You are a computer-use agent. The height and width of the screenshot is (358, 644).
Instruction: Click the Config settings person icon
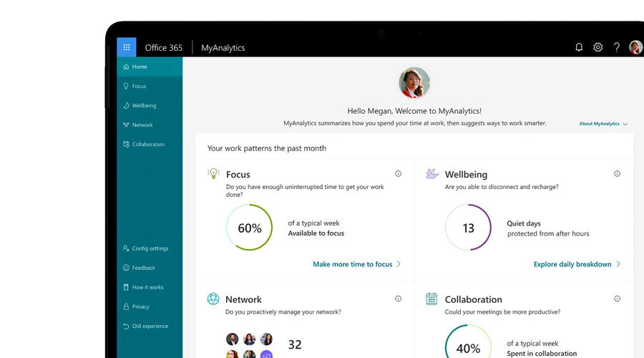click(x=126, y=248)
